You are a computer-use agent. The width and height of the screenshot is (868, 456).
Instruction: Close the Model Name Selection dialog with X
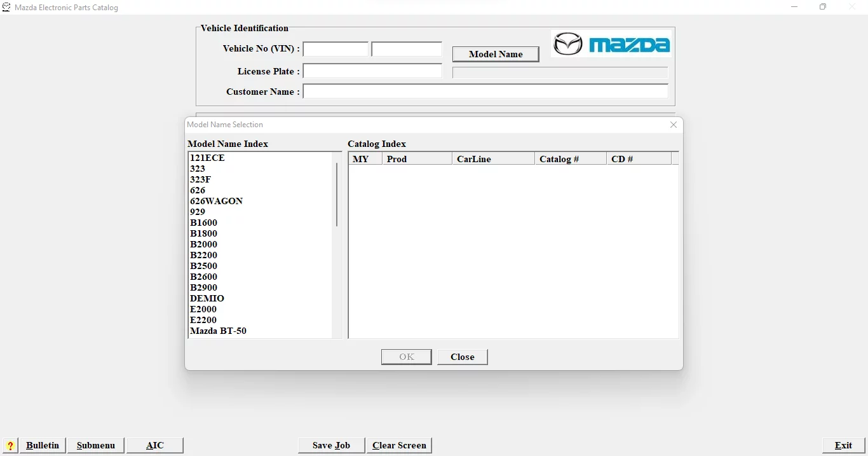674,125
